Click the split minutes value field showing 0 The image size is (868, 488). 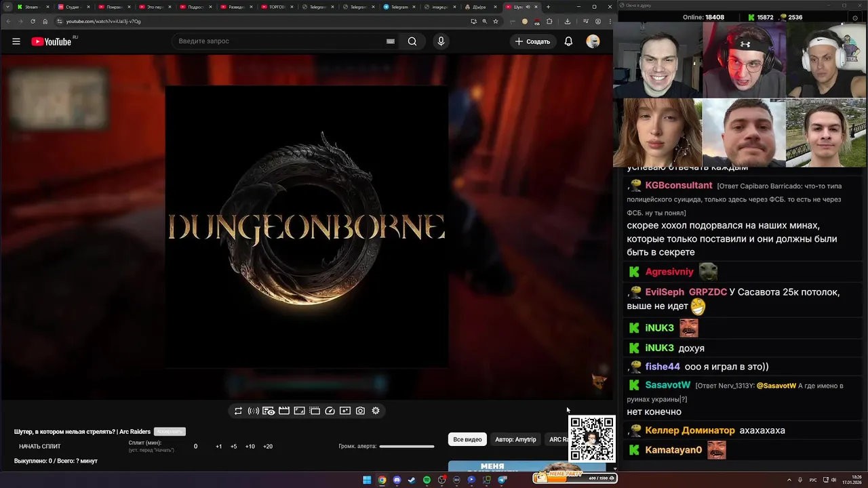point(196,447)
